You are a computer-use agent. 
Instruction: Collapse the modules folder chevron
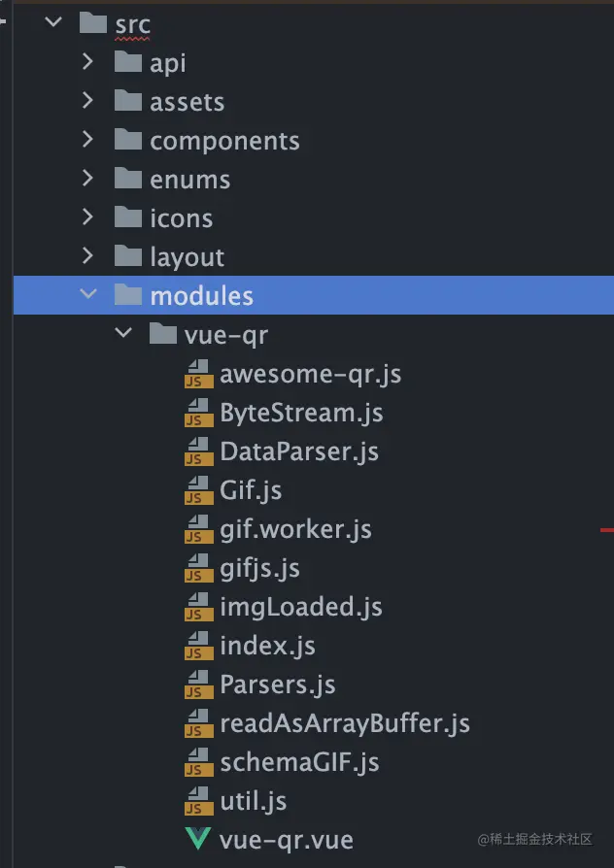click(x=87, y=295)
